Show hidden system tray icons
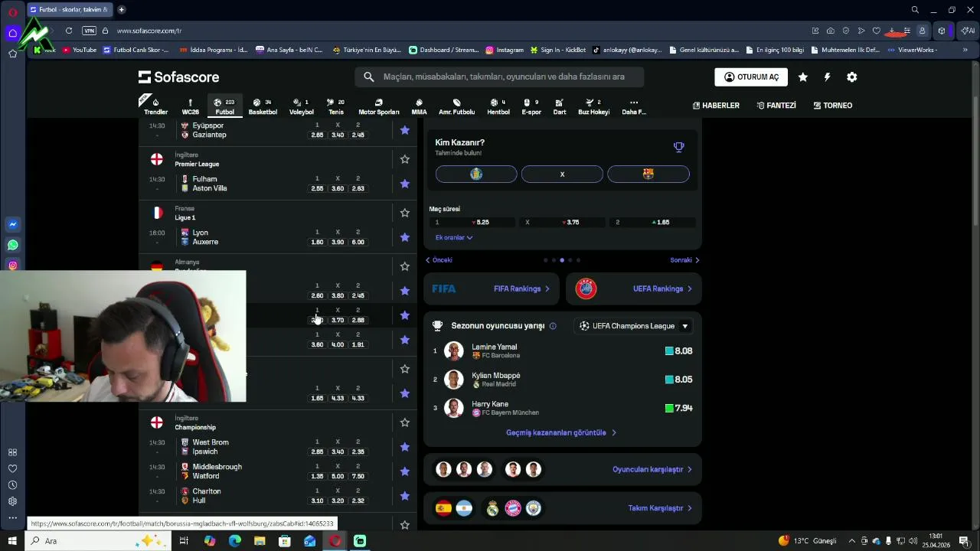This screenshot has height=551, width=980. tap(851, 541)
